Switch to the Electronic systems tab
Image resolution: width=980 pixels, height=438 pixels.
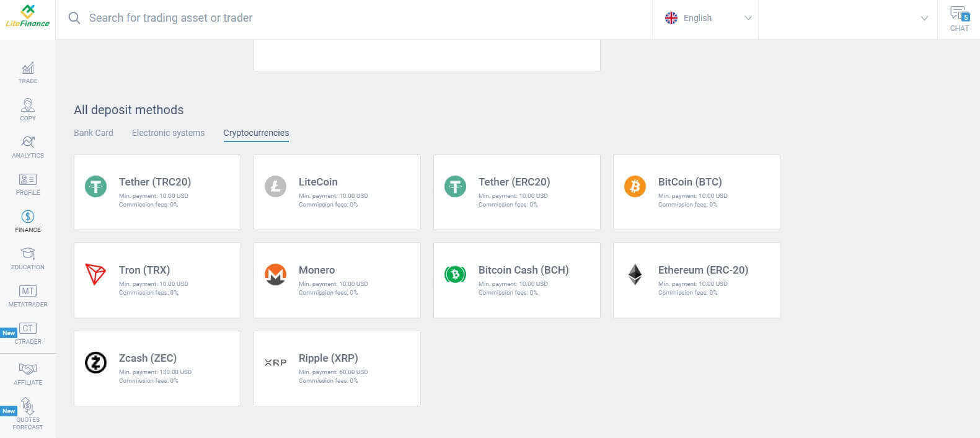(168, 133)
